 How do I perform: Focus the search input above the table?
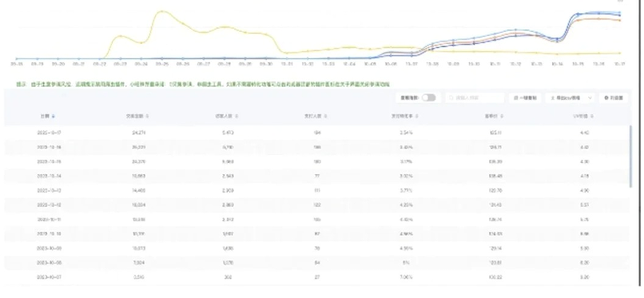[475, 98]
